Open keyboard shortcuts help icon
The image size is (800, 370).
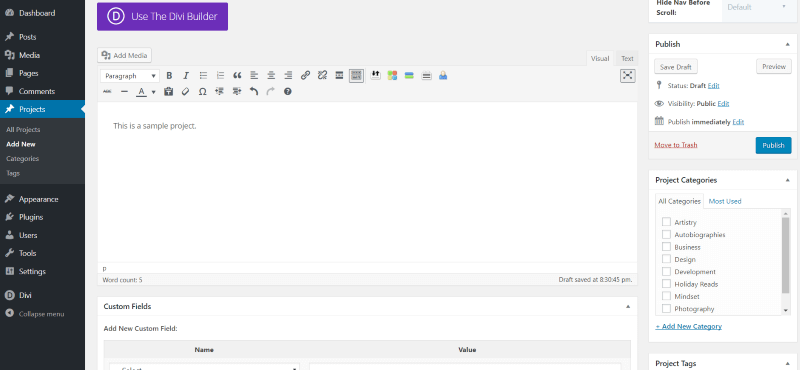(x=288, y=92)
